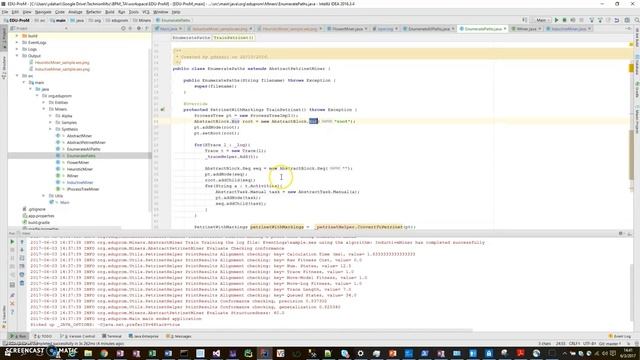Viewport: 640px width, 360px height.
Task: Expand the Logs folder
Action: click(x=17, y=49)
